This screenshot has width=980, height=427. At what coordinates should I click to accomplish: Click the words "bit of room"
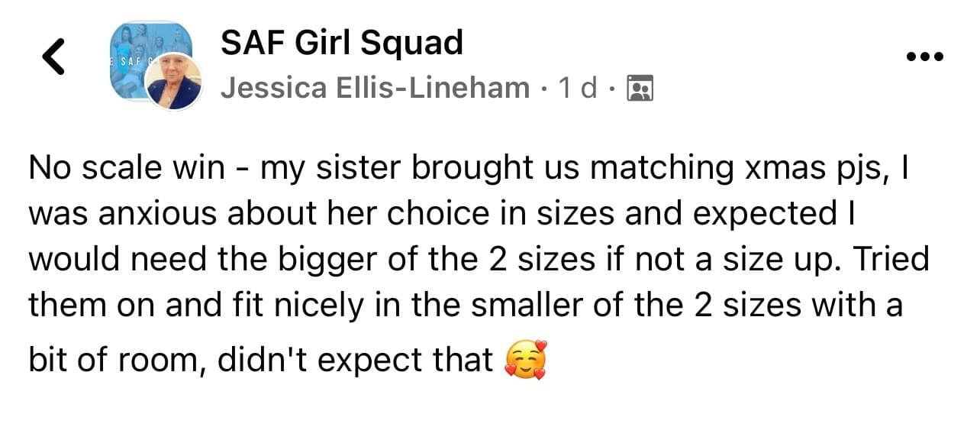click(x=114, y=359)
